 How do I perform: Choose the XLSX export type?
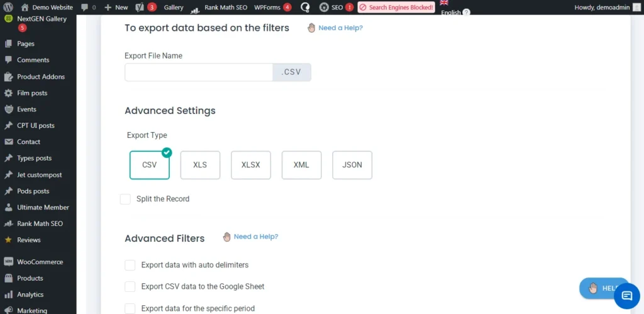[x=250, y=165]
